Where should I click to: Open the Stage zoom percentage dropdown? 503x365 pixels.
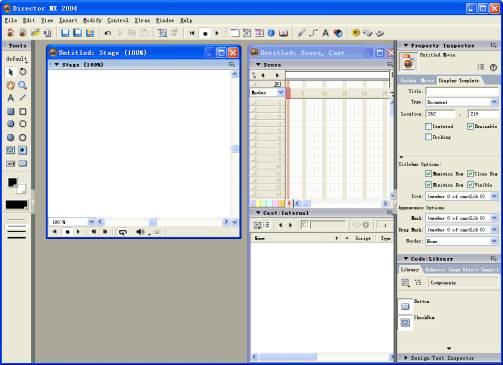(x=91, y=222)
